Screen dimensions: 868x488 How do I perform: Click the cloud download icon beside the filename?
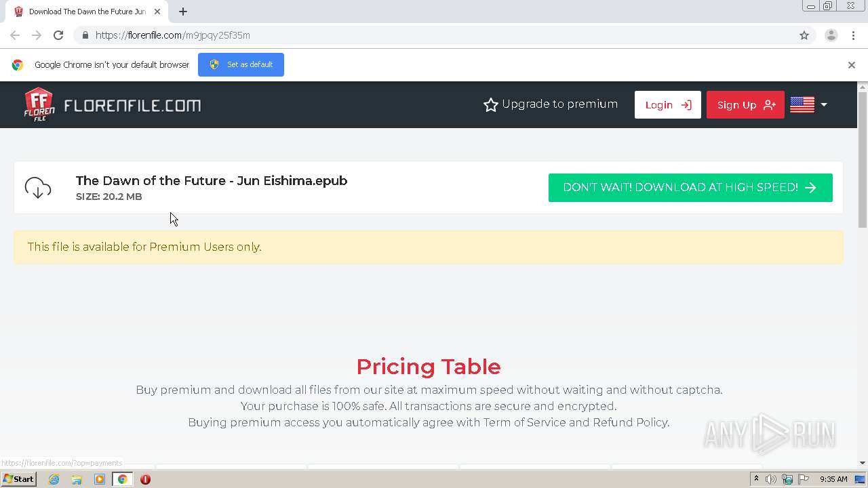click(x=38, y=188)
